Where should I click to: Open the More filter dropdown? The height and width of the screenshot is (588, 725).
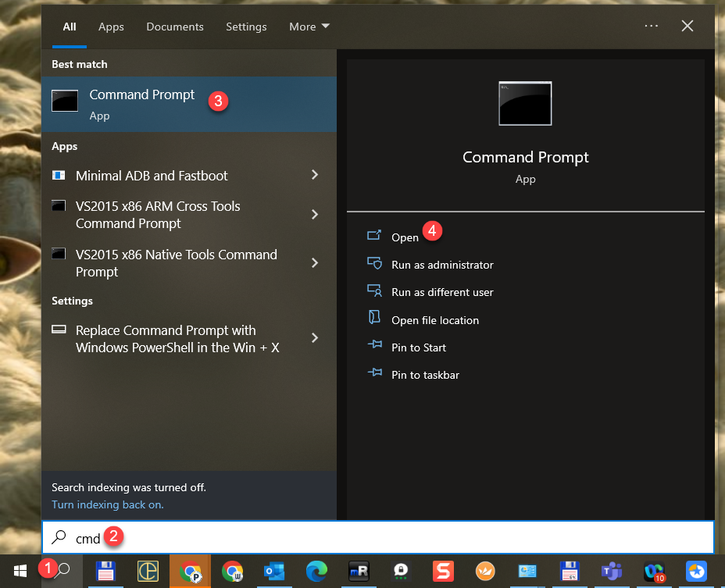309,27
